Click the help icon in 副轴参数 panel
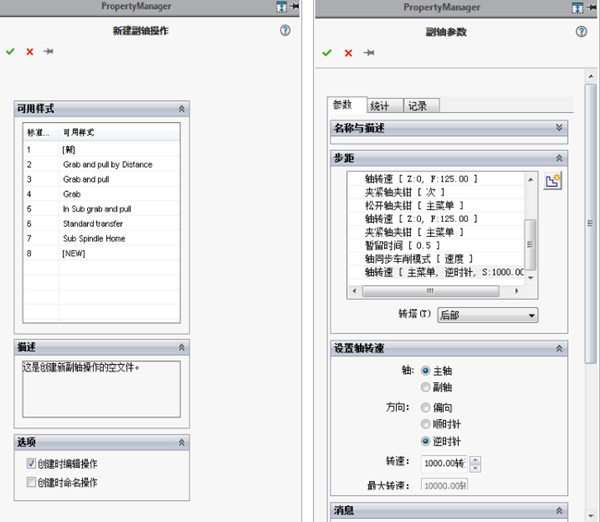The width and height of the screenshot is (600, 522). coord(581,31)
